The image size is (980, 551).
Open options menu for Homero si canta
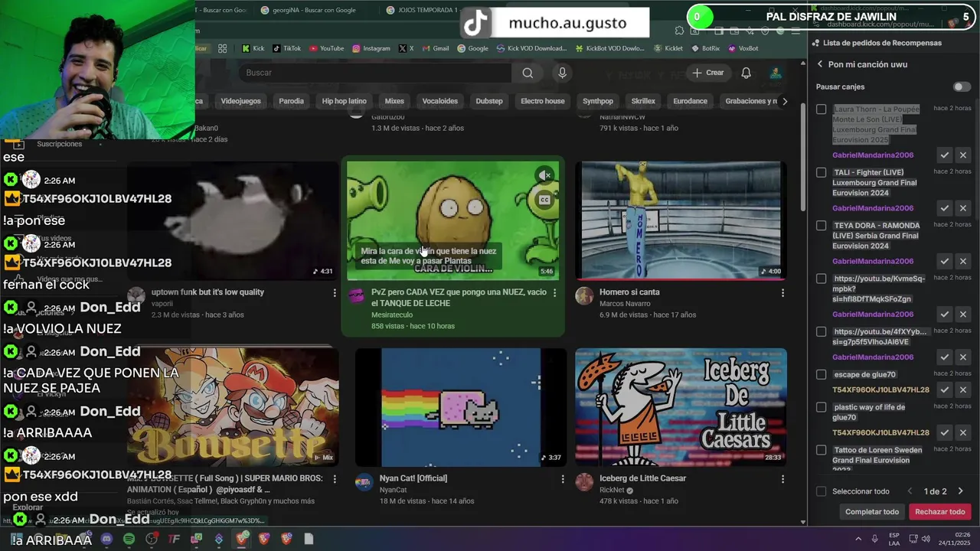tap(782, 292)
